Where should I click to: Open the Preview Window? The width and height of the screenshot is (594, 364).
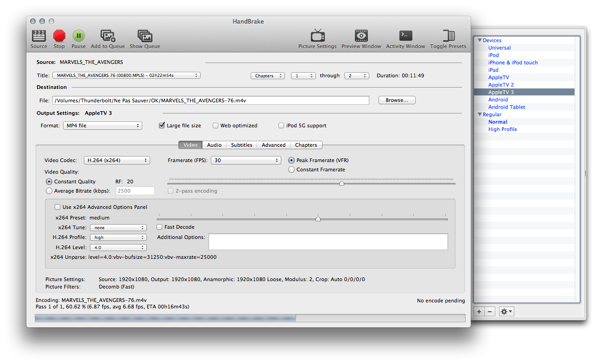pyautogui.click(x=361, y=36)
